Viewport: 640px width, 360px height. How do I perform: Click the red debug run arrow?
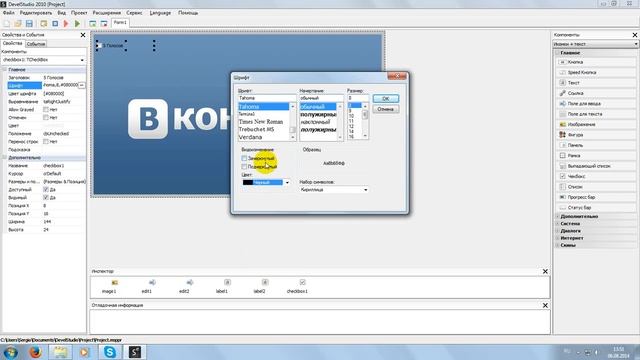click(66, 24)
